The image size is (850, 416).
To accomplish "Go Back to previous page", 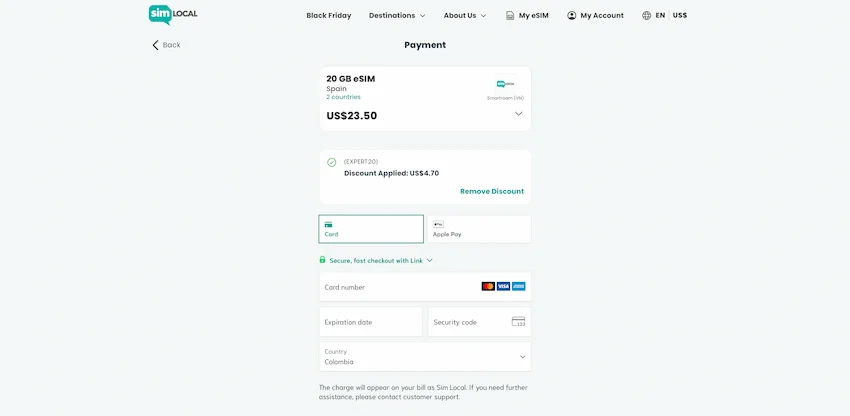I will (166, 45).
